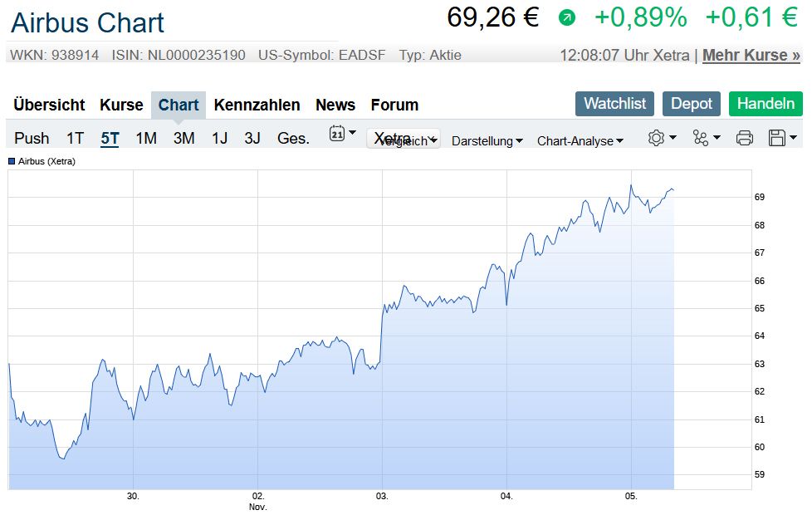Viewport: 812px width, 515px height.
Task: Click the blue Airbus (Xetra) legend square
Action: [x=12, y=161]
